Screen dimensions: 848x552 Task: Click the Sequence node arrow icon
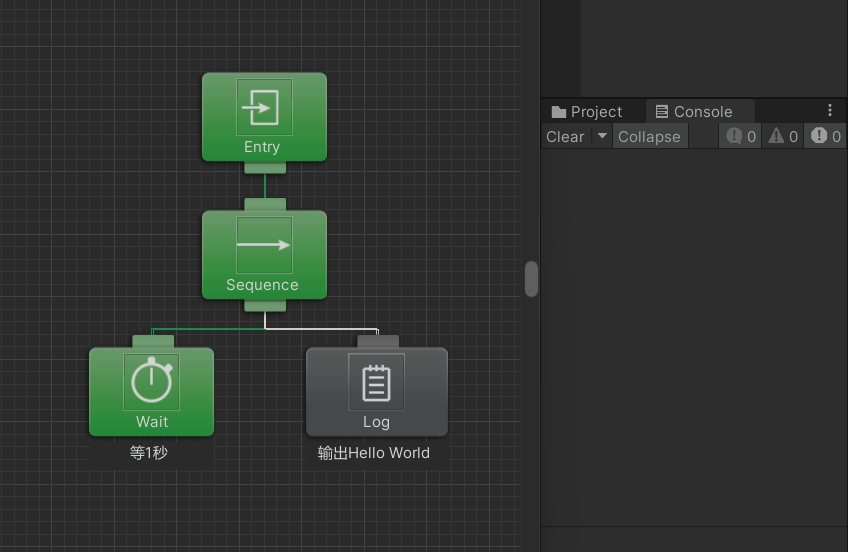point(264,245)
